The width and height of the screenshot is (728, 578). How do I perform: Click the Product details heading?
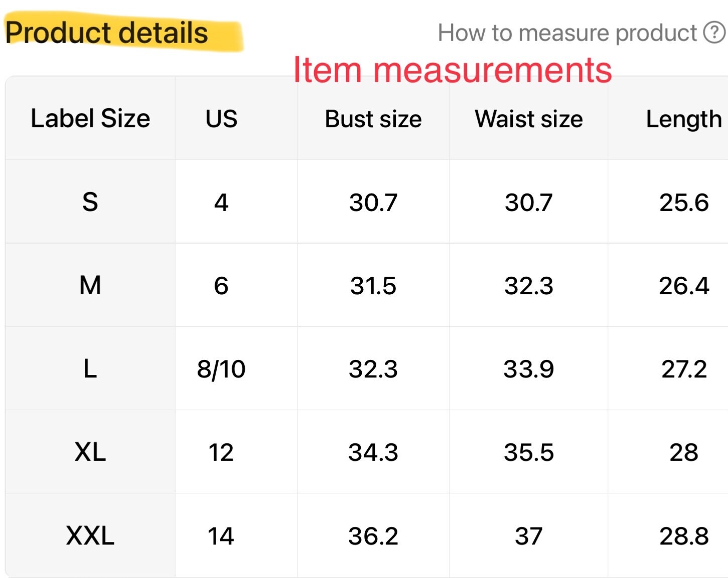tap(107, 33)
